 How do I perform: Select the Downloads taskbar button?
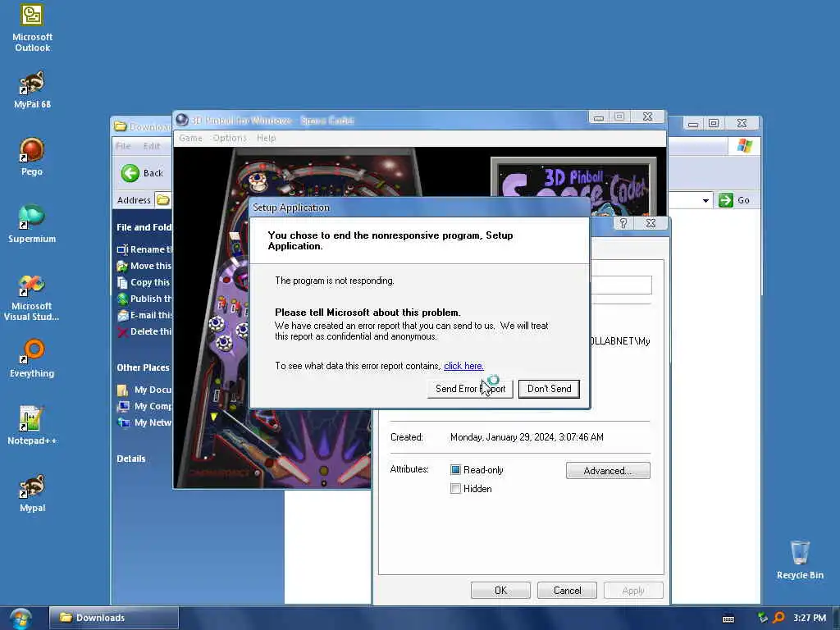click(x=113, y=618)
